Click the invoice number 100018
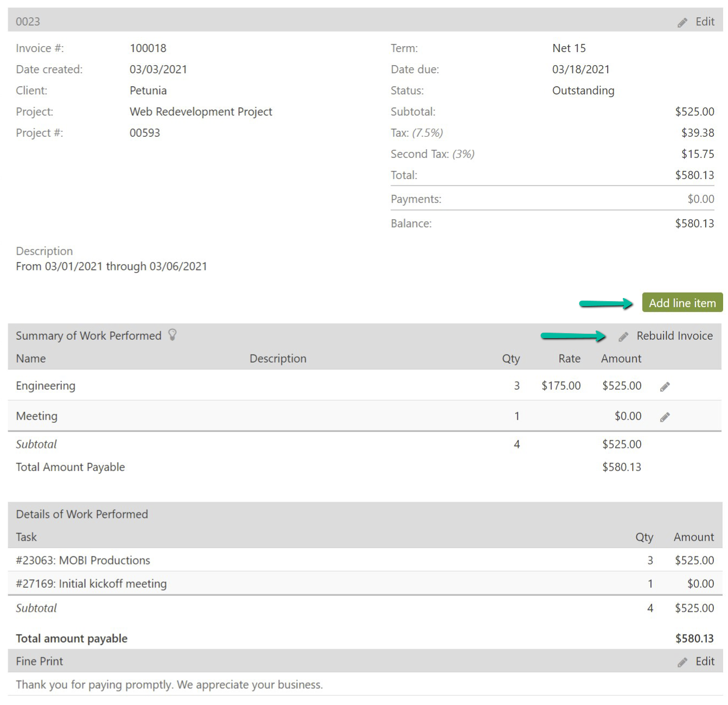The width and height of the screenshot is (728, 705). click(148, 48)
